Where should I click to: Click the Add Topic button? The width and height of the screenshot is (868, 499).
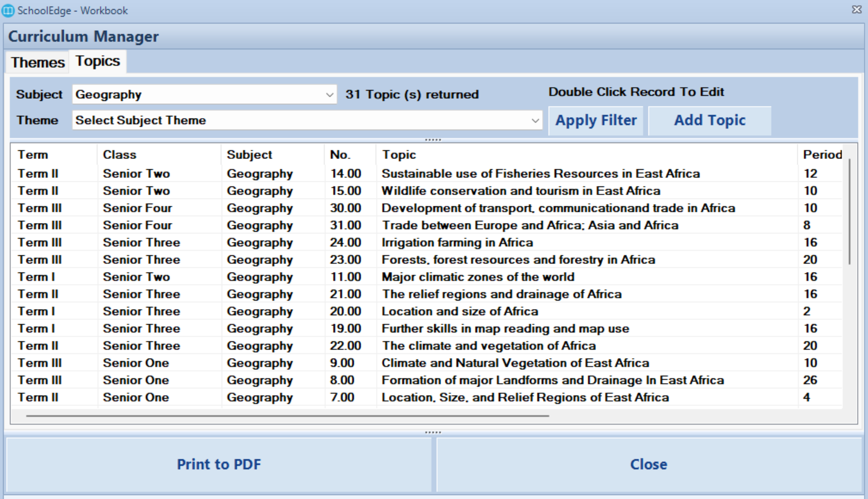[x=709, y=120]
